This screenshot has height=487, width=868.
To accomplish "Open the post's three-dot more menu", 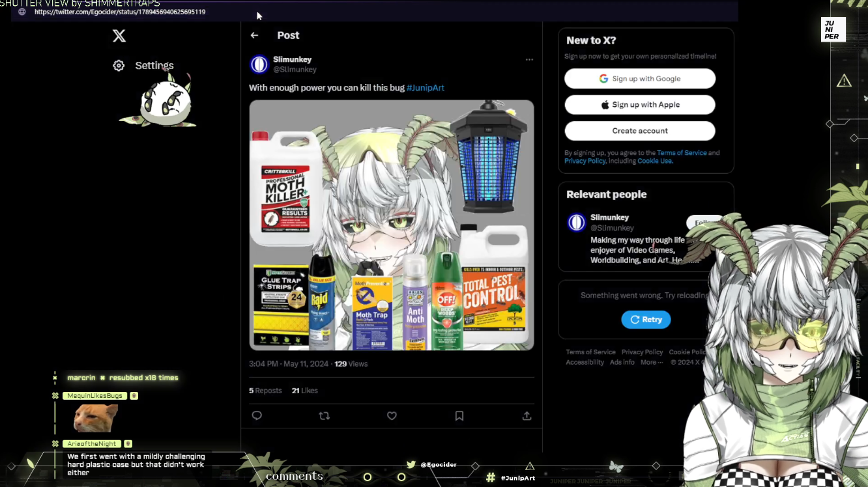I will (529, 59).
